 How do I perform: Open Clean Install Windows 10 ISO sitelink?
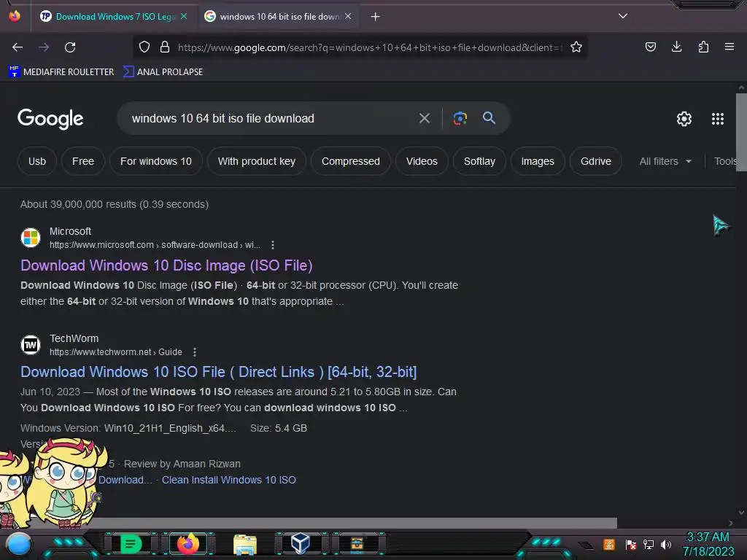[x=228, y=480]
